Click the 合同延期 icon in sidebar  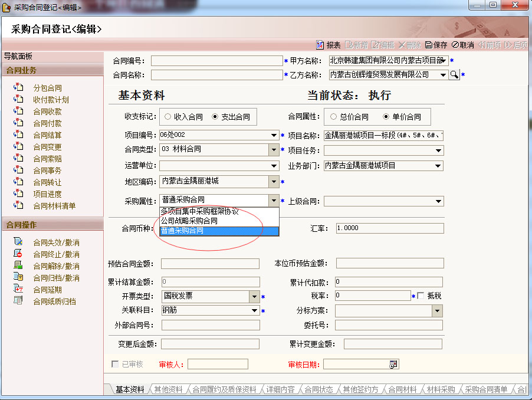coord(18,290)
